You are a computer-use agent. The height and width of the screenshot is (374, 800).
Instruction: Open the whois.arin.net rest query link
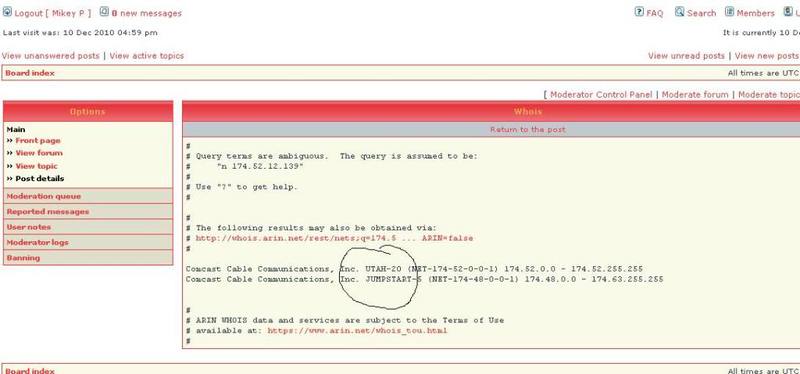coord(334,238)
